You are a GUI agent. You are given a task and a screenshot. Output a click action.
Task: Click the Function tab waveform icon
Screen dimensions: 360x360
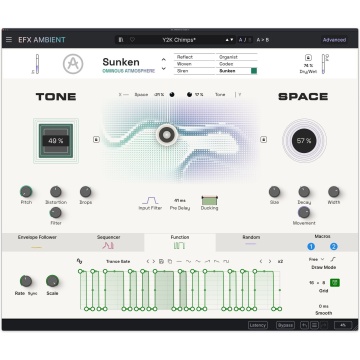[179, 246]
